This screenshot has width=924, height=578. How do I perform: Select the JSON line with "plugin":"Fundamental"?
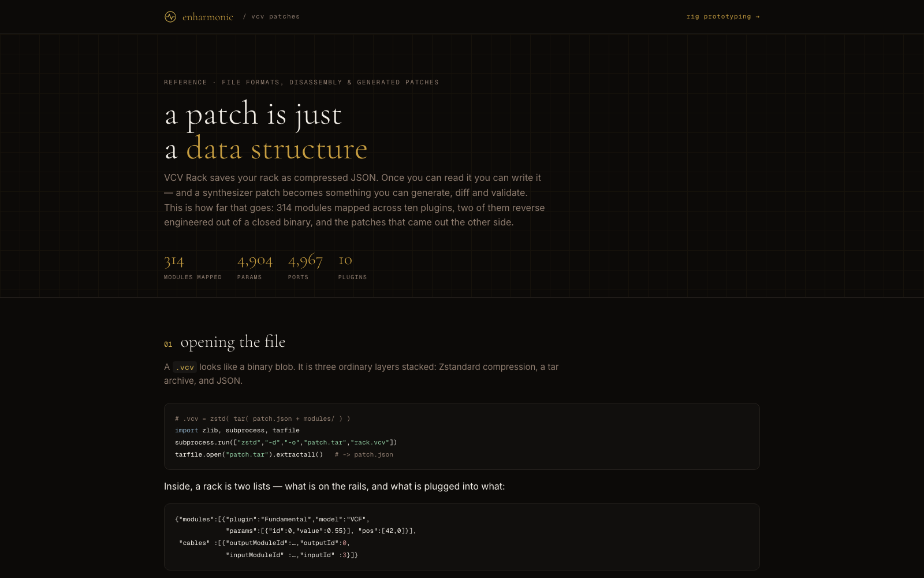pyautogui.click(x=272, y=519)
